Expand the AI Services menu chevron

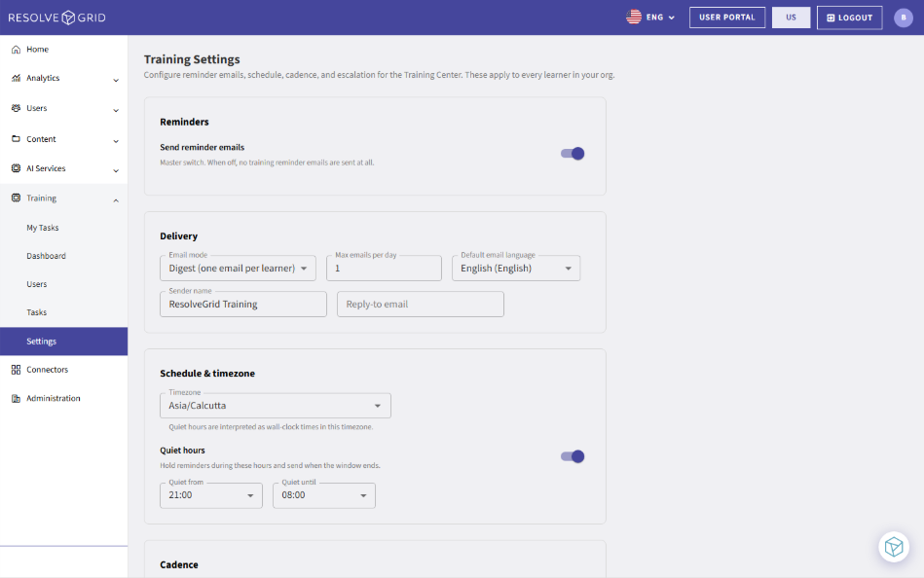point(116,171)
